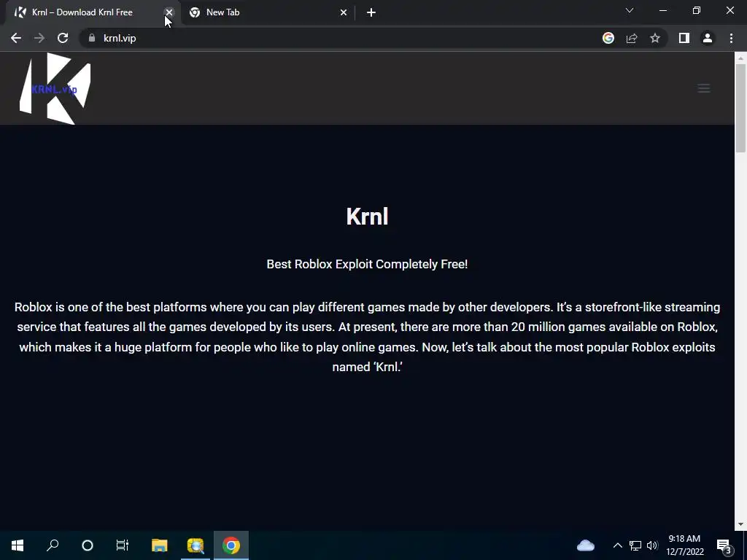Focus the krnl.vip address bar
747x560 pixels.
click(x=343, y=38)
